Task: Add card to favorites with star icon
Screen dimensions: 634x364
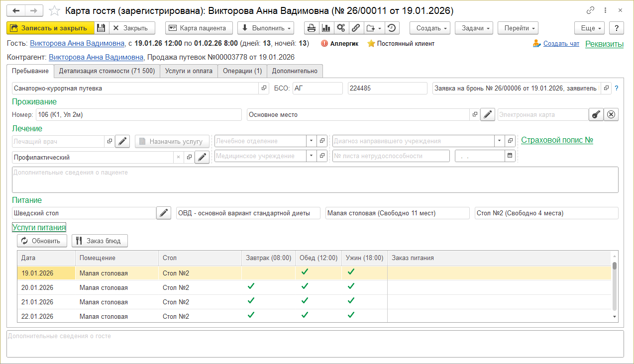Action: click(56, 10)
